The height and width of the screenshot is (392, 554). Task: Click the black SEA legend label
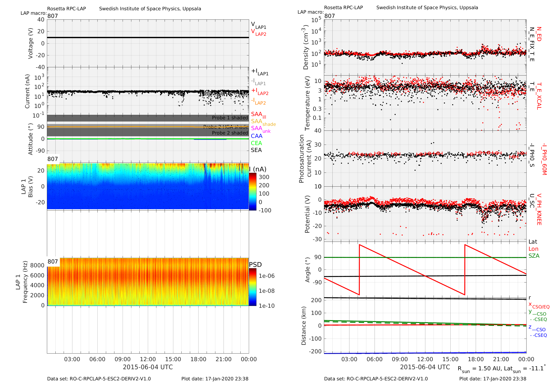pos(256,150)
